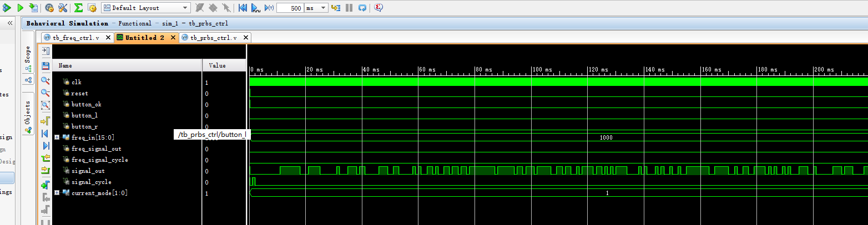Viewport: 868px width, 225px height.
Task: Collapse the left panel with double chevron
Action: tap(9, 23)
